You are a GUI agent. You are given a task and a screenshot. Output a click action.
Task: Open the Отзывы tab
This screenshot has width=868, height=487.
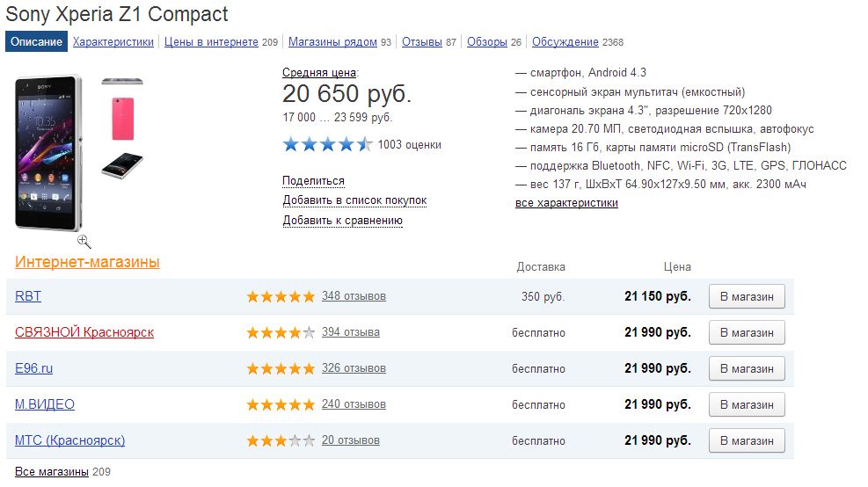[x=421, y=42]
